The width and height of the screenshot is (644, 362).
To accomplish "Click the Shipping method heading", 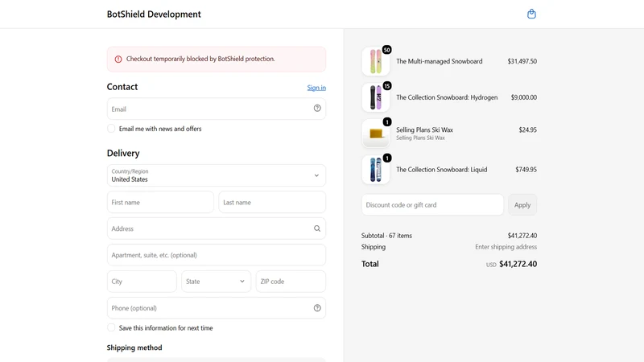I will (x=134, y=348).
